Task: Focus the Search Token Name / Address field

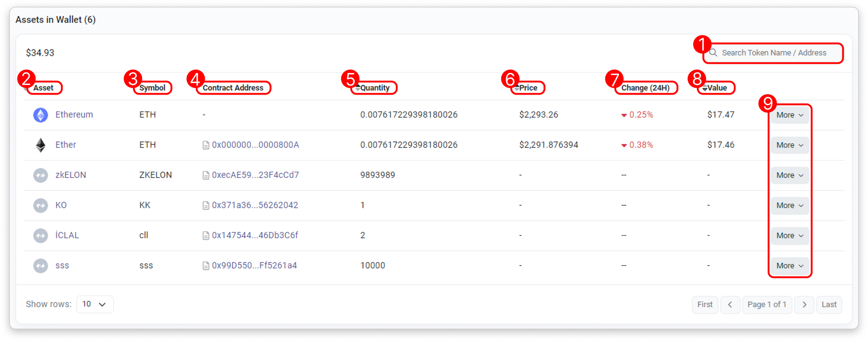Action: tap(774, 53)
